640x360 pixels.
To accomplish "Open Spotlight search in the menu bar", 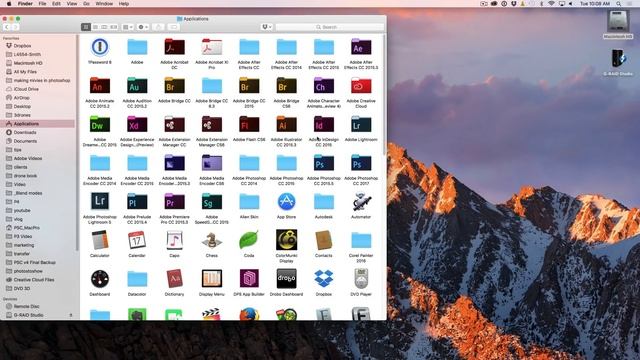I will point(619,4).
